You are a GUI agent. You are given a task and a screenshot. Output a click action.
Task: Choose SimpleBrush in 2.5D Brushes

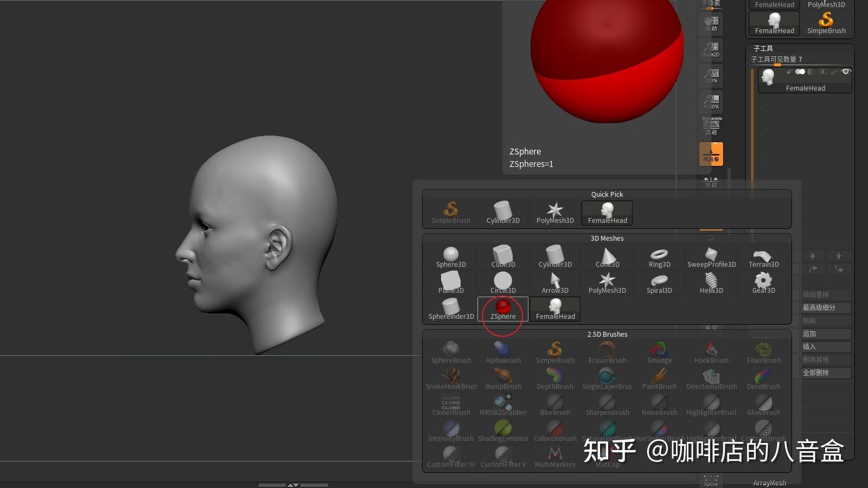pos(555,353)
